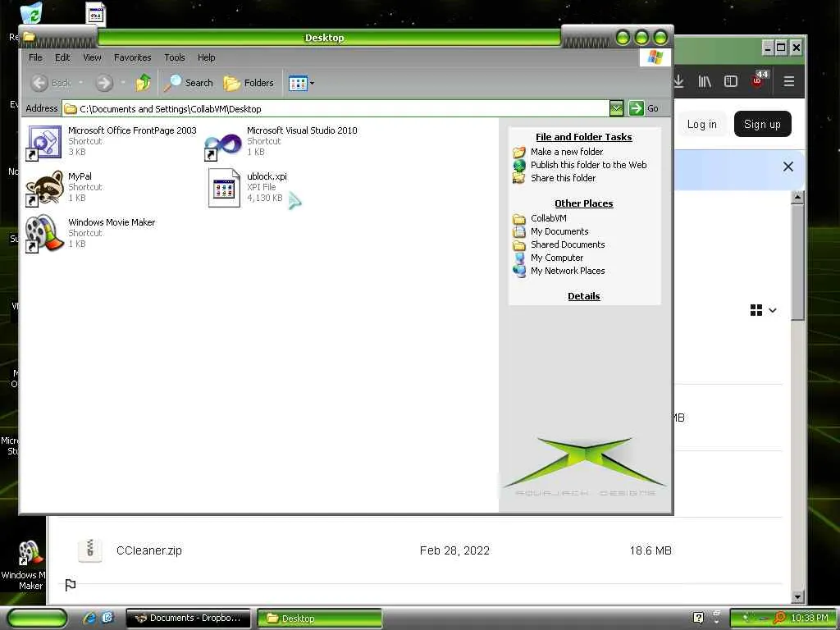Open the browser hamburger menu
Screen dimensions: 840x630
(x=788, y=81)
